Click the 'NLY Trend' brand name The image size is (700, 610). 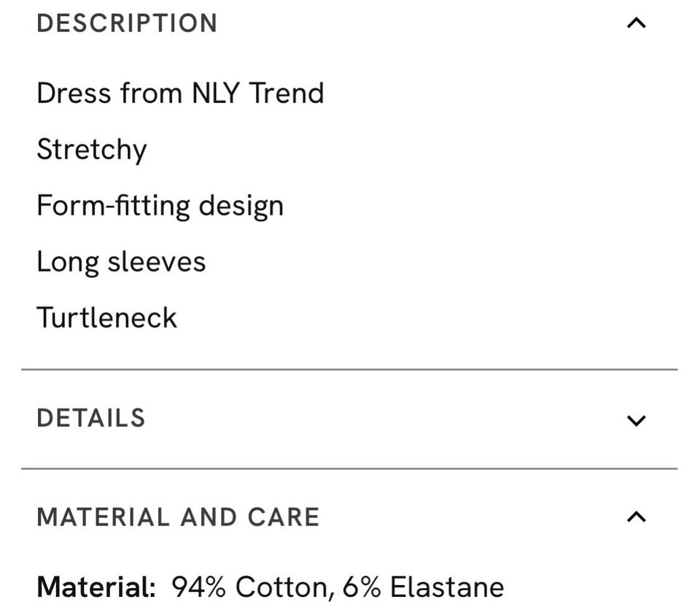click(x=257, y=93)
